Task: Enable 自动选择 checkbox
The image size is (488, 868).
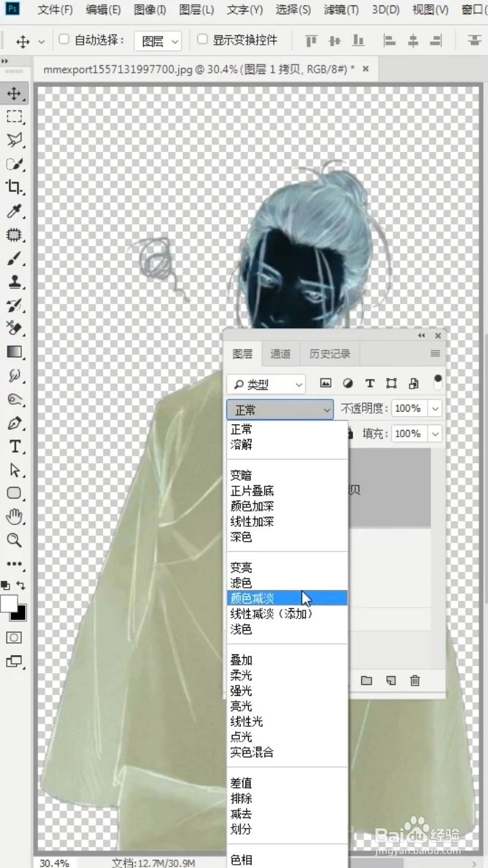Action: pyautogui.click(x=64, y=40)
